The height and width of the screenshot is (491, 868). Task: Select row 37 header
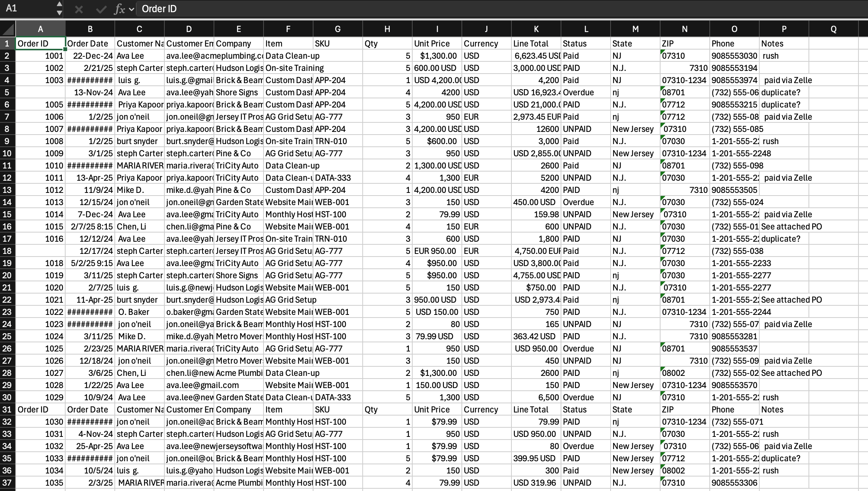8,483
